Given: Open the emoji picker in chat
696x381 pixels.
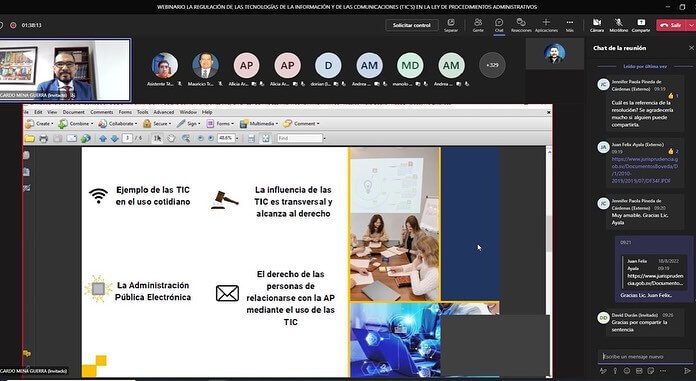Looking at the screenshot, I should (627, 371).
